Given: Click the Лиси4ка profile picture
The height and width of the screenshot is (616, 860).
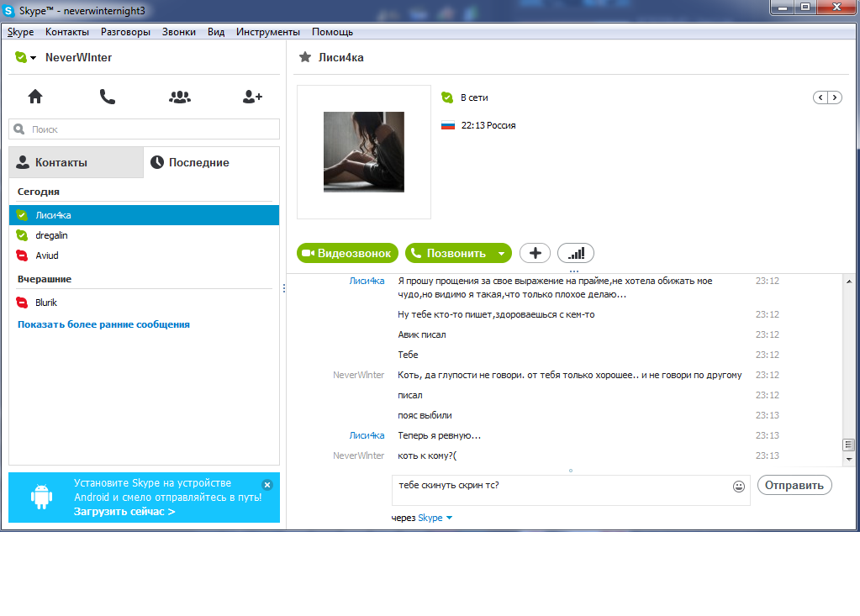Looking at the screenshot, I should 364,152.
